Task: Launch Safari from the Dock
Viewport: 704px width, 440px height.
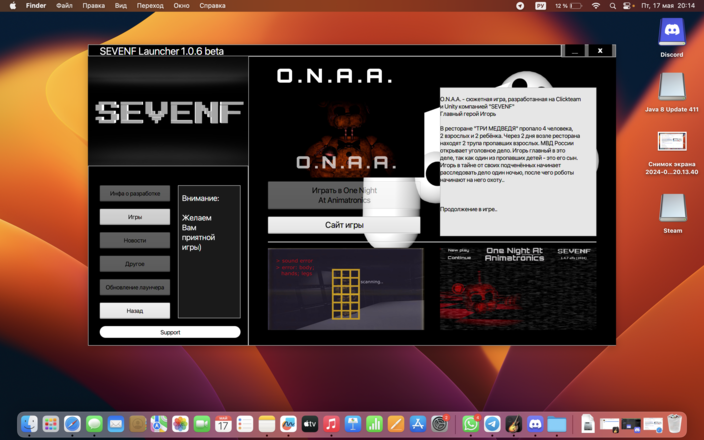Action: 72,424
